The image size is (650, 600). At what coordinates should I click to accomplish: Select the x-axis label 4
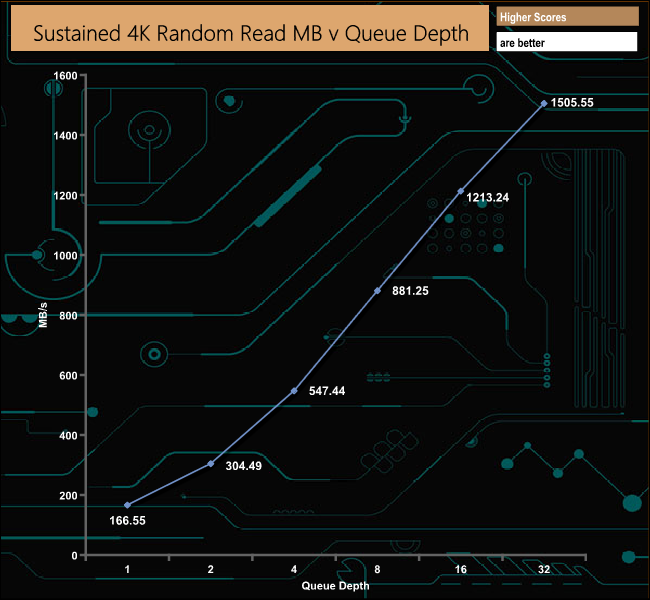[x=294, y=569]
